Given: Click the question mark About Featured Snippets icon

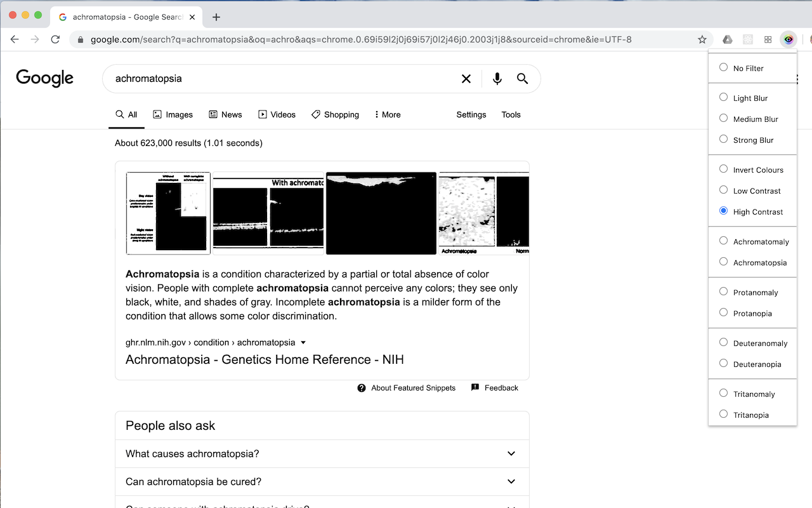Looking at the screenshot, I should pyautogui.click(x=362, y=388).
